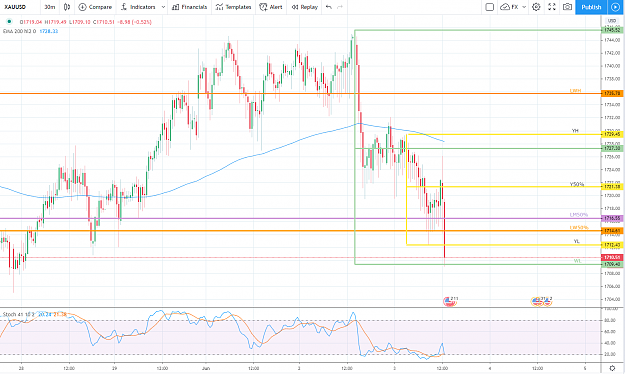Start bar Replay mode
625x374 pixels.
(x=305, y=7)
